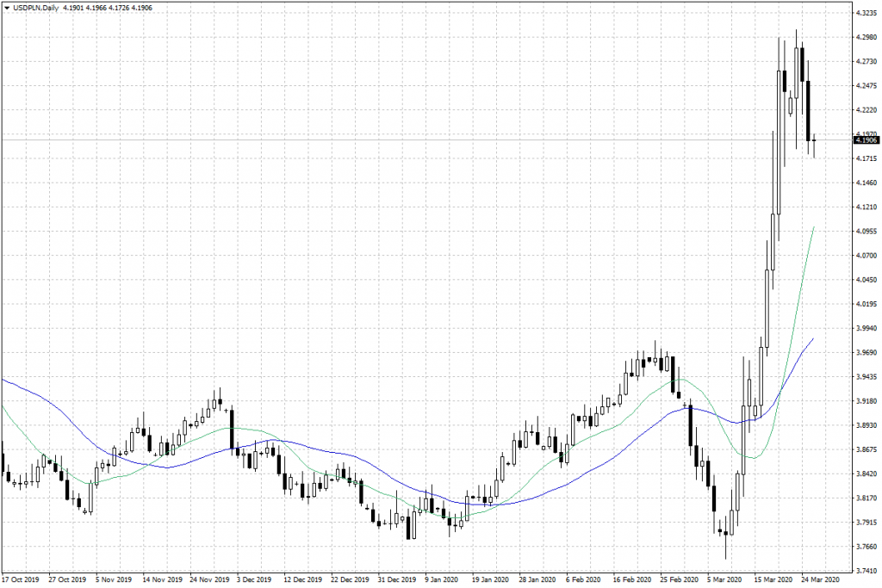Click the 24 Nov 2019 date label
This screenshot has height=588, width=882.
pyautogui.click(x=209, y=579)
